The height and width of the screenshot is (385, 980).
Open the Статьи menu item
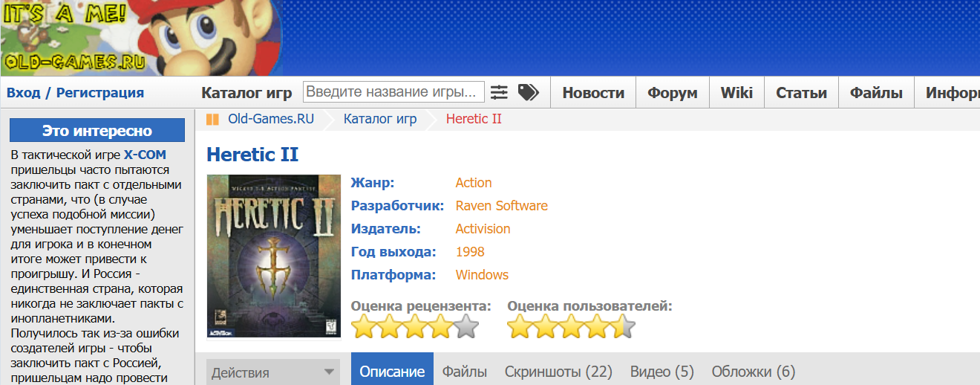pos(801,93)
